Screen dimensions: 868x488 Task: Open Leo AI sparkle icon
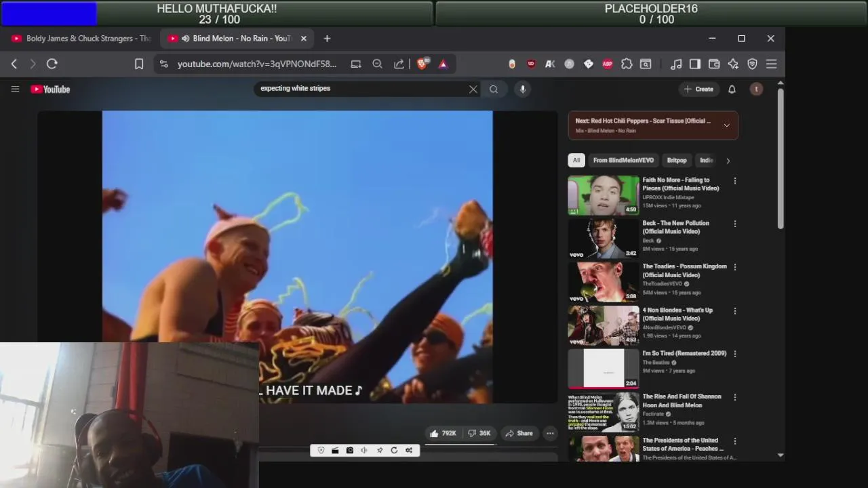pyautogui.click(x=733, y=64)
